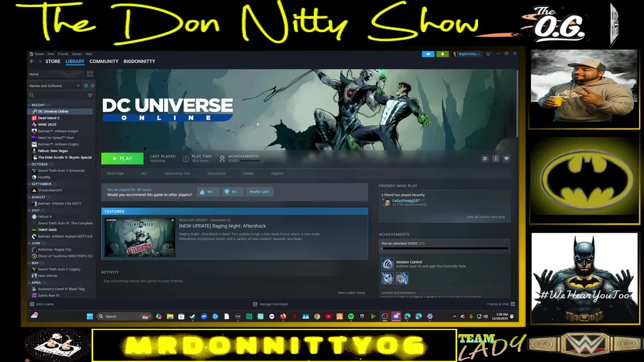
Task: Open the Steam announcements megaphone button
Action: point(428,54)
